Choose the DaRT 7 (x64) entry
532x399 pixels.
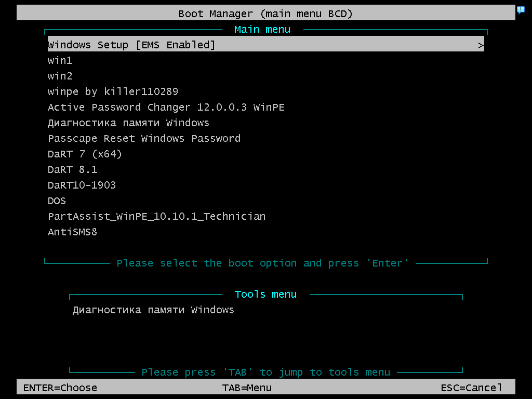coord(85,154)
